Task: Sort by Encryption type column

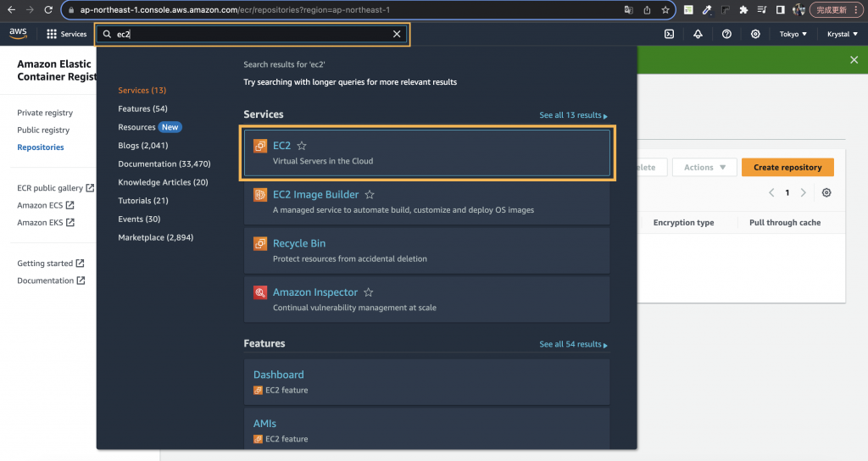Action: tap(683, 223)
